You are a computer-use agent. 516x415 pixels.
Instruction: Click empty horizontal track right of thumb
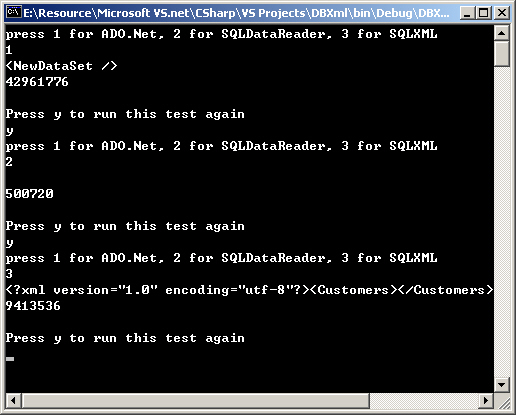click(x=424, y=400)
